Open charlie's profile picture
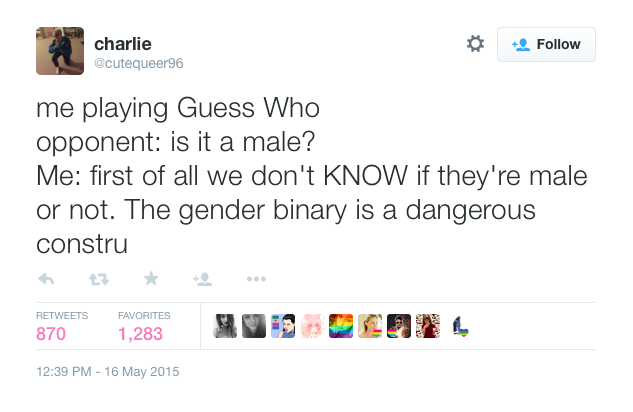633x412 pixels. [x=60, y=50]
